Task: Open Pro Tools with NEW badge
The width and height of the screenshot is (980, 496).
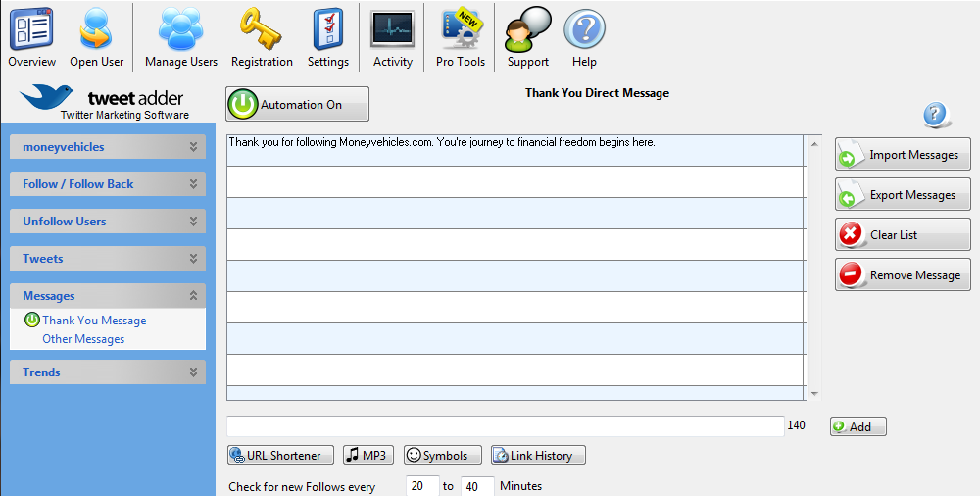Action: [x=461, y=35]
